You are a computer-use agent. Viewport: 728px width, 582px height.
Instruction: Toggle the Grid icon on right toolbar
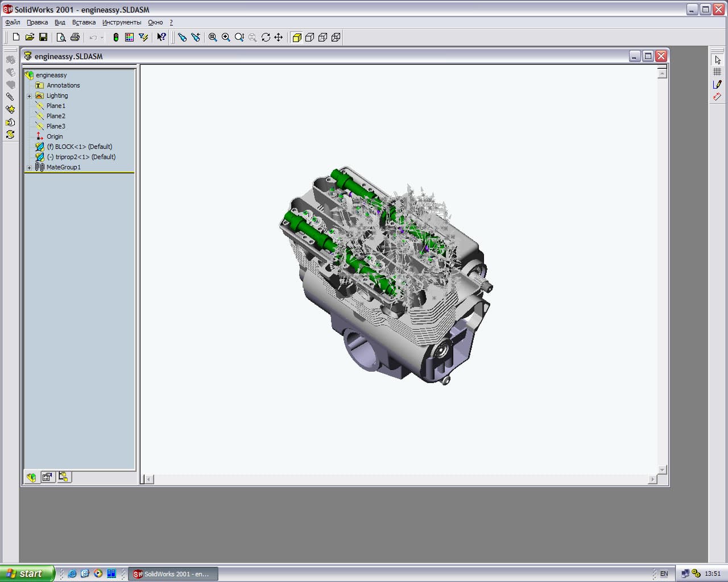pyautogui.click(x=717, y=72)
